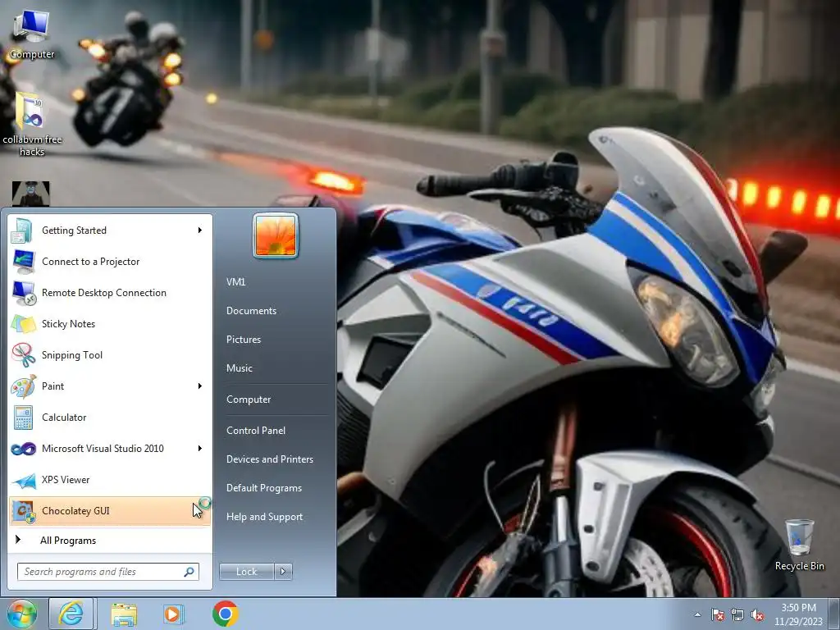Open Documents from the Start menu

point(251,311)
